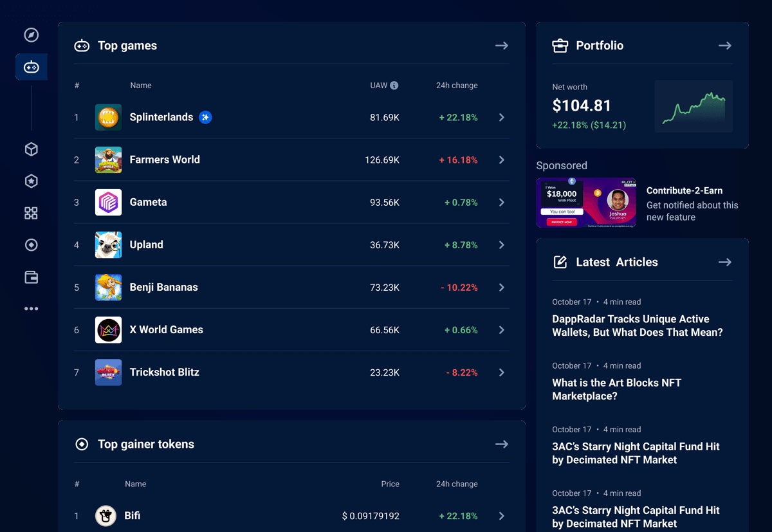
Task: Open the Splinterlands game name
Action: click(161, 117)
